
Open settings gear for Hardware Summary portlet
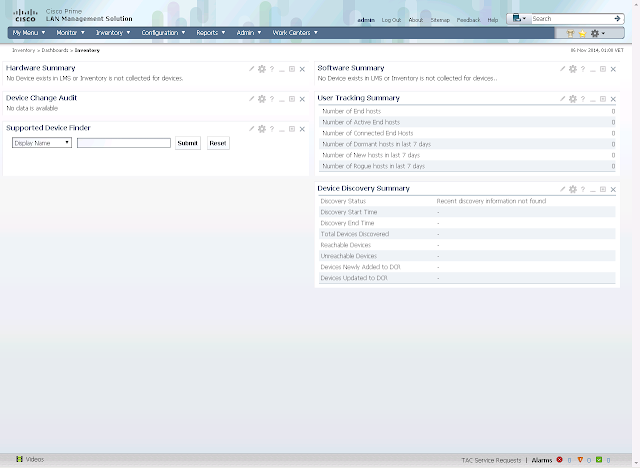(x=261, y=69)
